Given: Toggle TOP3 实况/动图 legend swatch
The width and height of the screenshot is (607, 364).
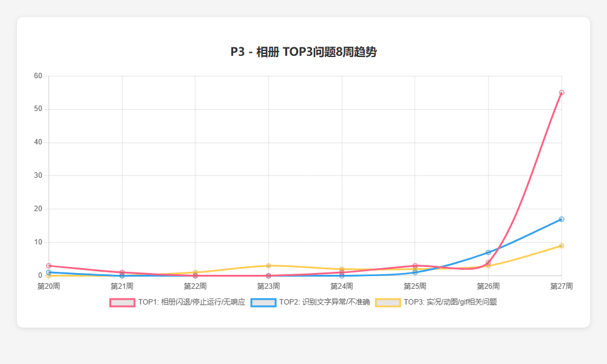Looking at the screenshot, I should (x=388, y=303).
